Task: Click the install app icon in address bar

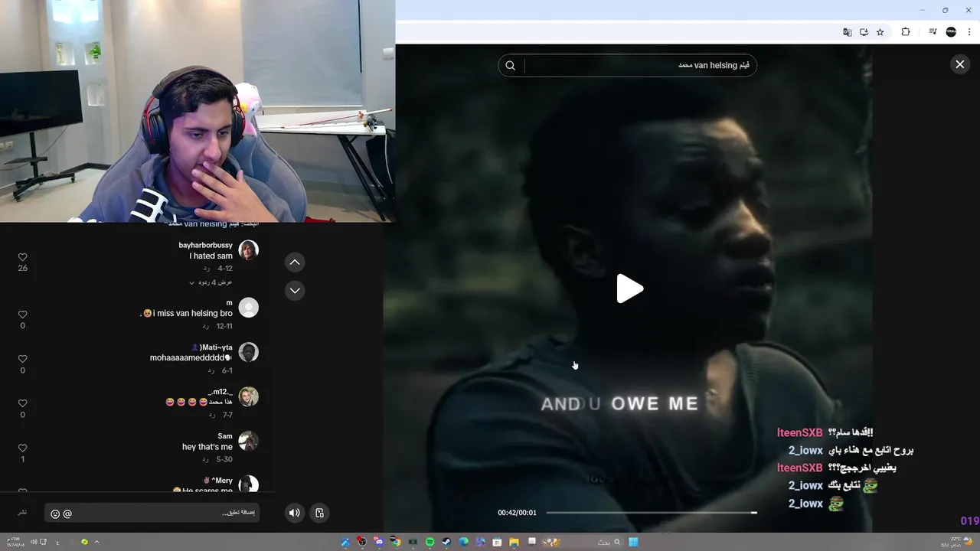Action: [x=864, y=32]
